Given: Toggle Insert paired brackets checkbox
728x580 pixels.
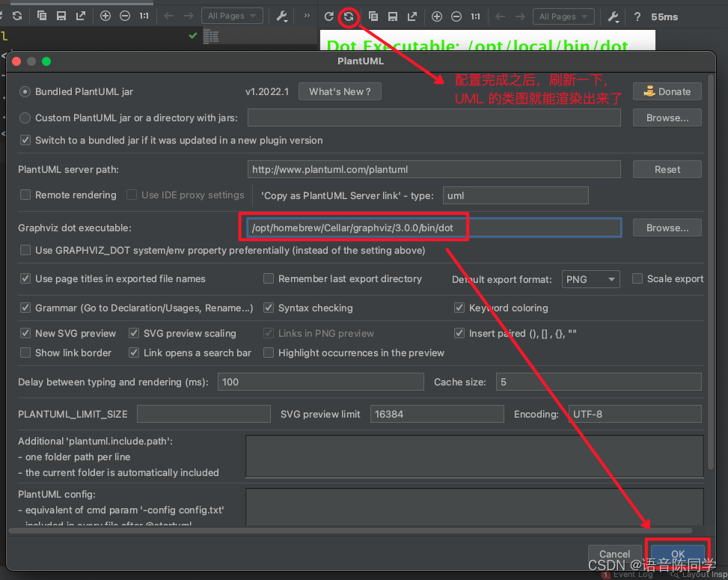Looking at the screenshot, I should [459, 334].
